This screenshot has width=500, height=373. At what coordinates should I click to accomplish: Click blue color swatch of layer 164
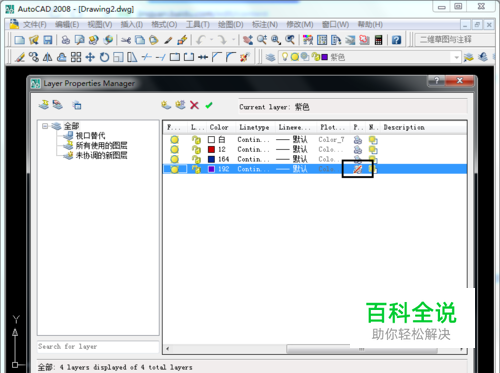coord(211,159)
